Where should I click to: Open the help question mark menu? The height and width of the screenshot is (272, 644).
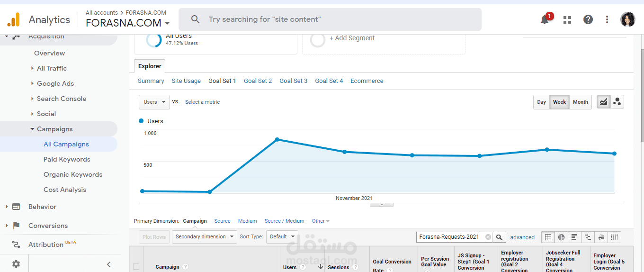pyautogui.click(x=588, y=19)
